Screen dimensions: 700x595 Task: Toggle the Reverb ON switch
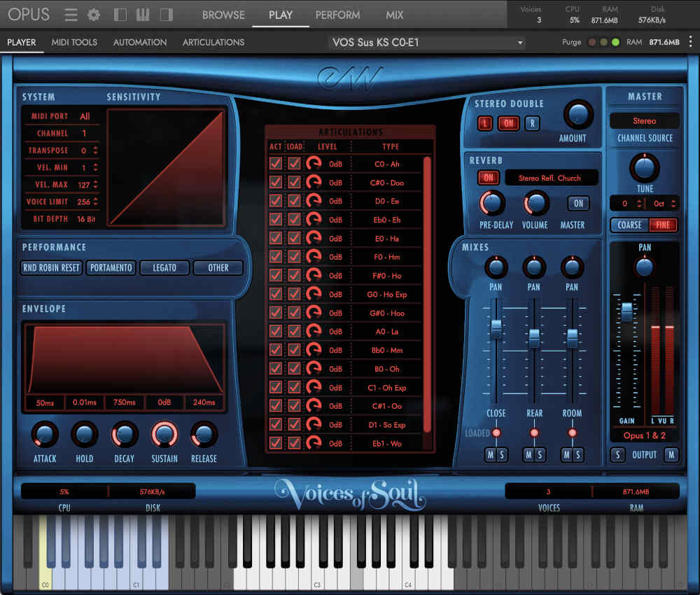click(489, 178)
